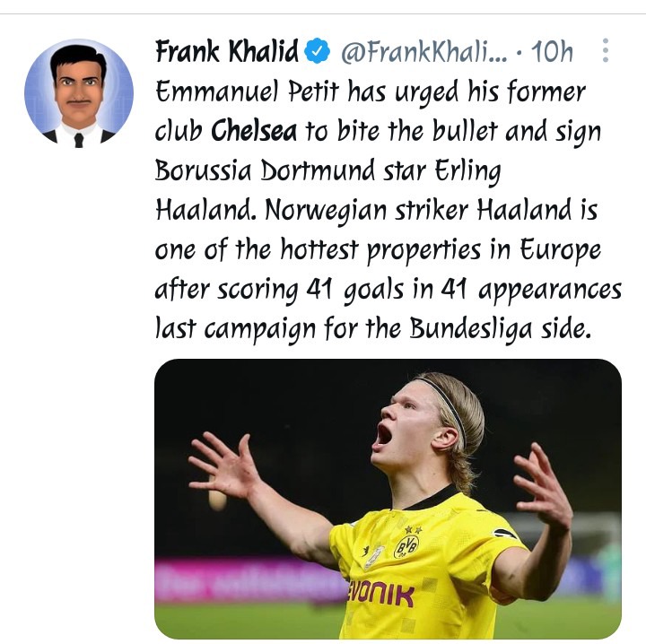Viewport: 646px width, 644px height.
Task: Click the "10h" tweet timestamp
Action: pos(552,52)
